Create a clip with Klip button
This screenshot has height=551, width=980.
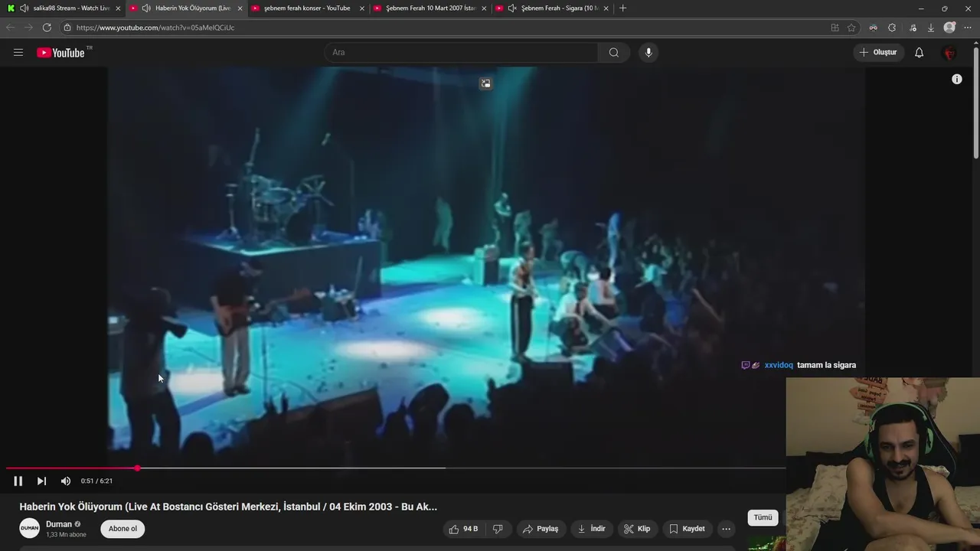[x=637, y=529]
